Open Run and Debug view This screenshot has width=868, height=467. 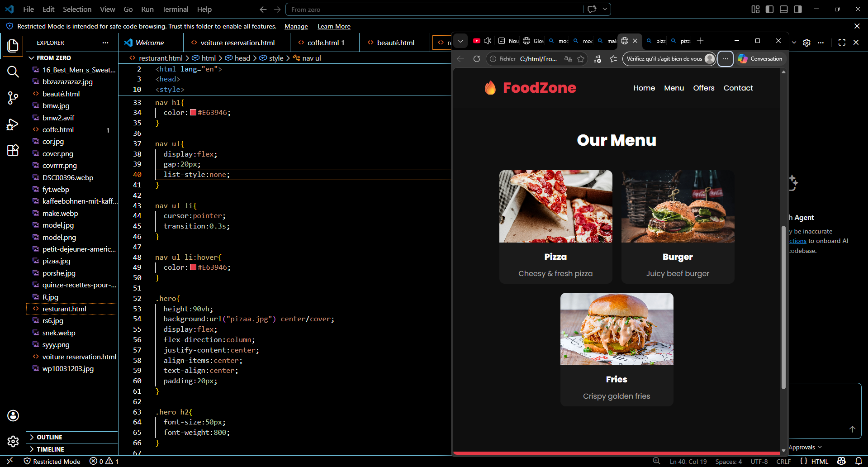(x=13, y=124)
